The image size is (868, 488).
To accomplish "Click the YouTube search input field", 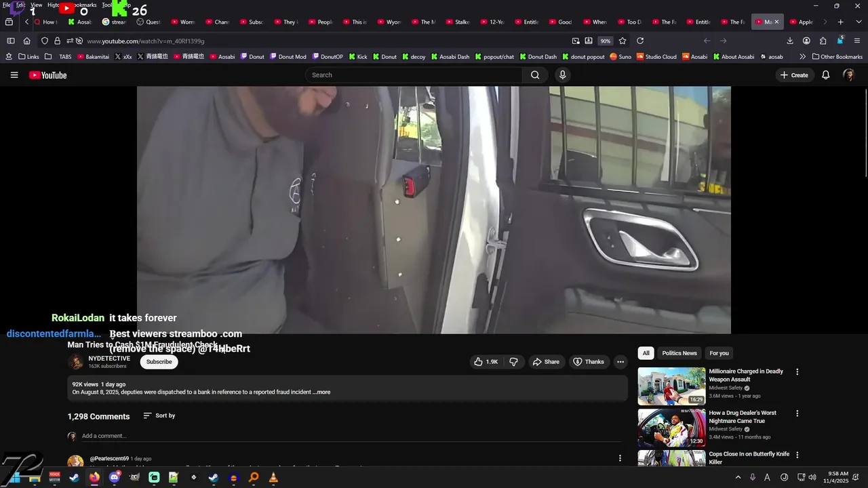I will (414, 75).
